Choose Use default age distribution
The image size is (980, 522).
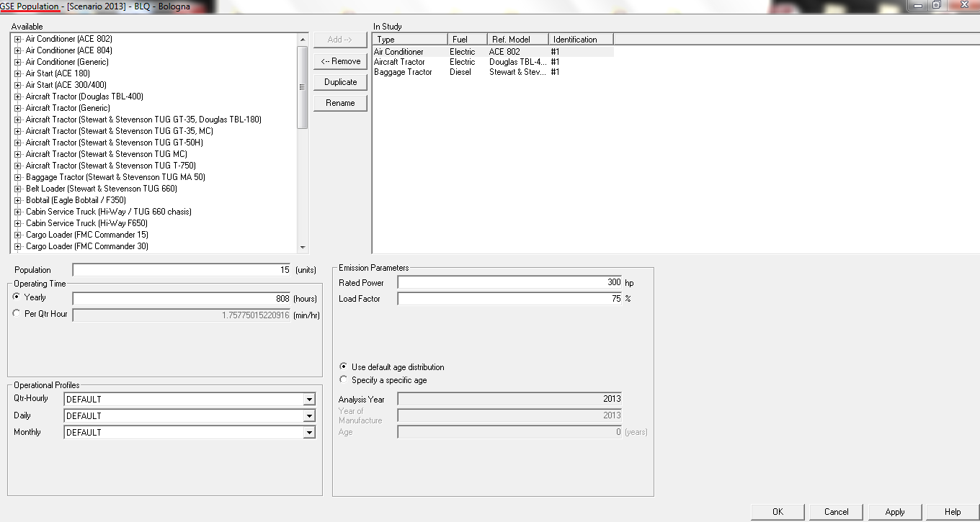[343, 366]
